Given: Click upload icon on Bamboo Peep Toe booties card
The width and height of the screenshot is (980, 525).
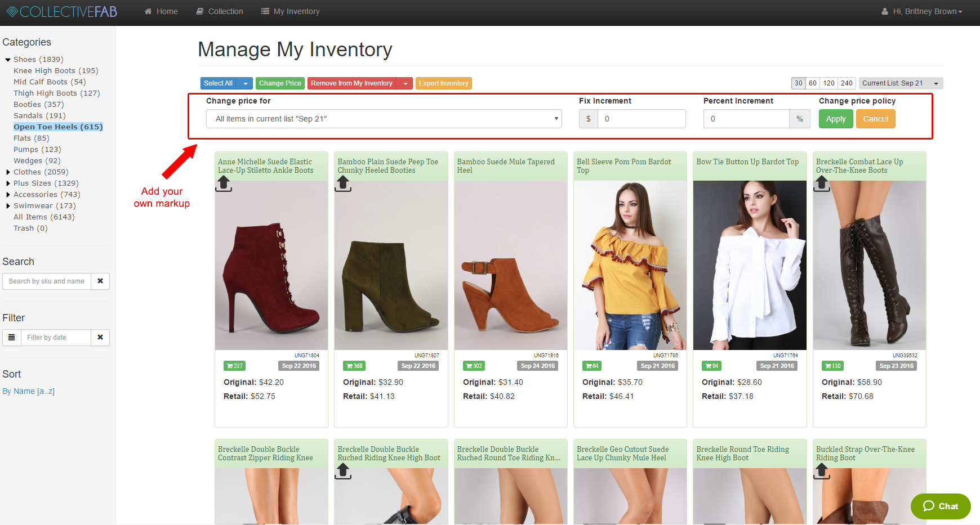Looking at the screenshot, I should pyautogui.click(x=343, y=183).
